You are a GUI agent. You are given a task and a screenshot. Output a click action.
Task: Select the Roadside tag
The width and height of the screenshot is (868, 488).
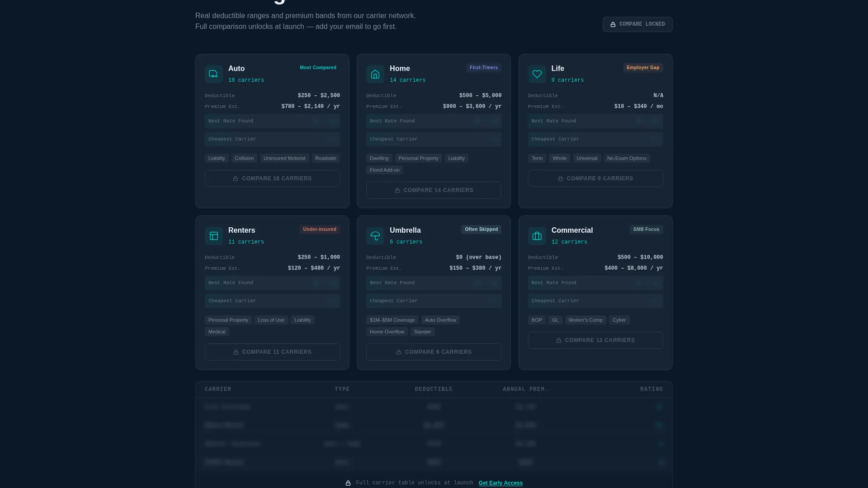point(325,158)
